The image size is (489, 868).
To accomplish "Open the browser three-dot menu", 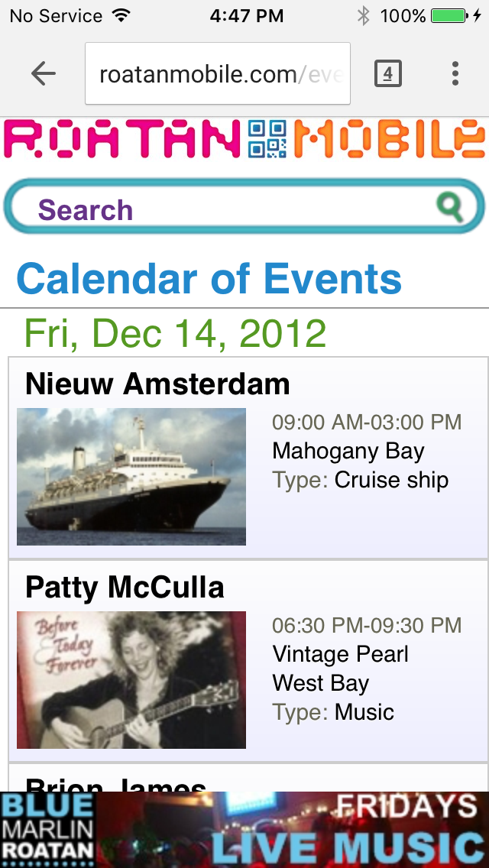I will point(455,73).
